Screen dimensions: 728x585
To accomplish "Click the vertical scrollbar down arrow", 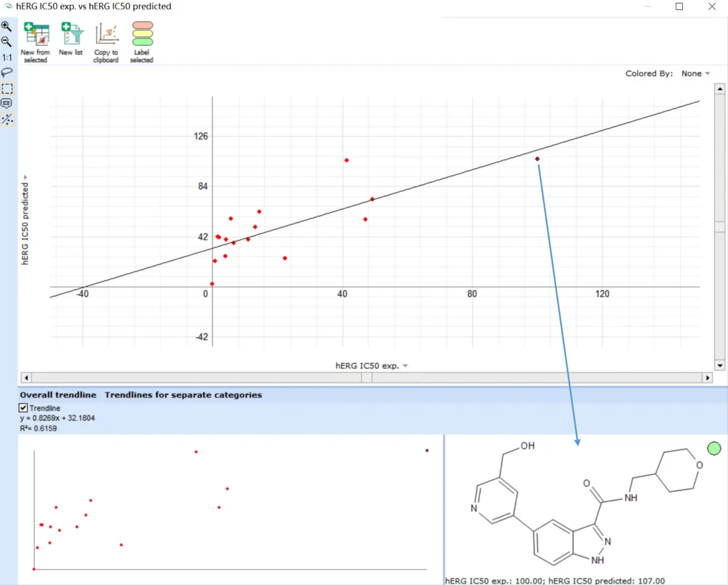I will [720, 365].
